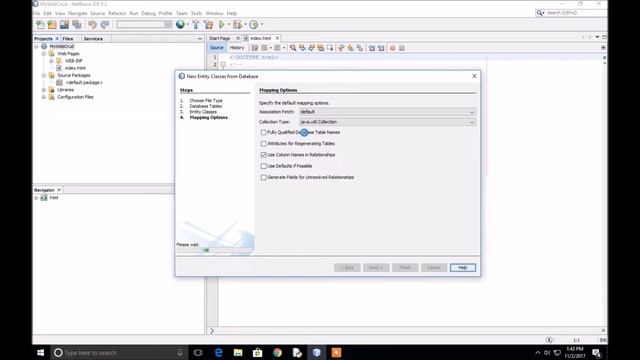The height and width of the screenshot is (360, 640).
Task: Open the Run Project dropdown arrow
Action: click(229, 25)
